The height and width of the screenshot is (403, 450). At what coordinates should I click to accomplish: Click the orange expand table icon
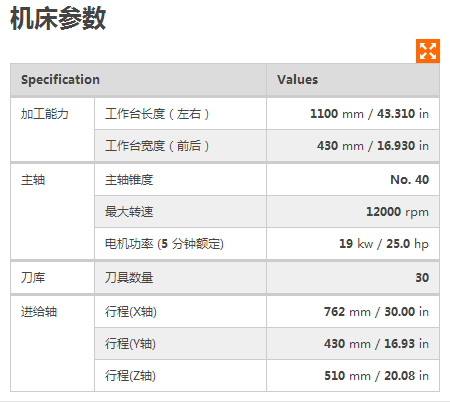pos(428,51)
